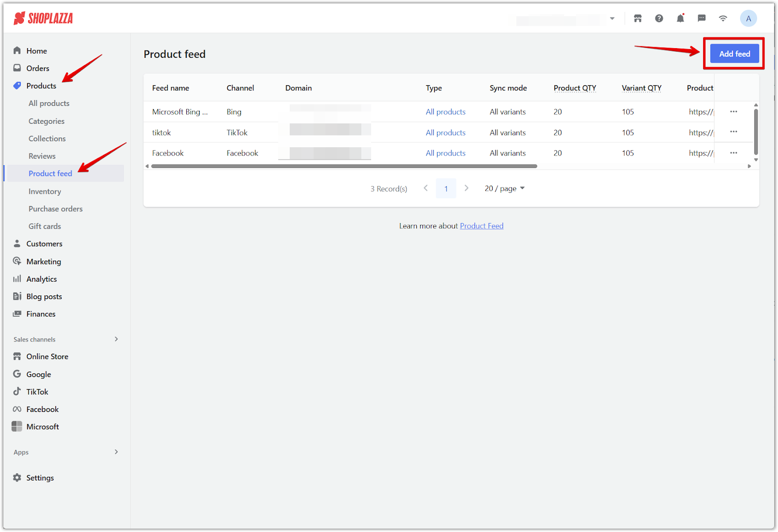Select the Microsoft Bing feed name
The width and height of the screenshot is (778, 532).
pyautogui.click(x=180, y=112)
